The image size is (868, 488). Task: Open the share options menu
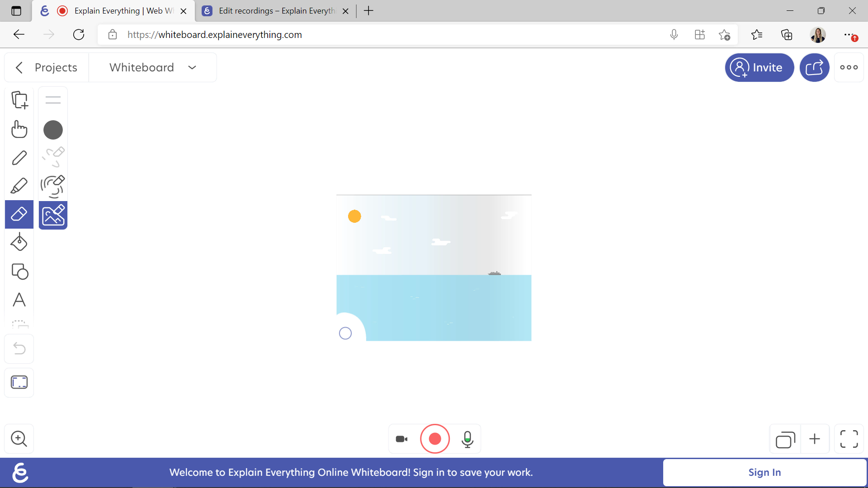[x=814, y=67]
